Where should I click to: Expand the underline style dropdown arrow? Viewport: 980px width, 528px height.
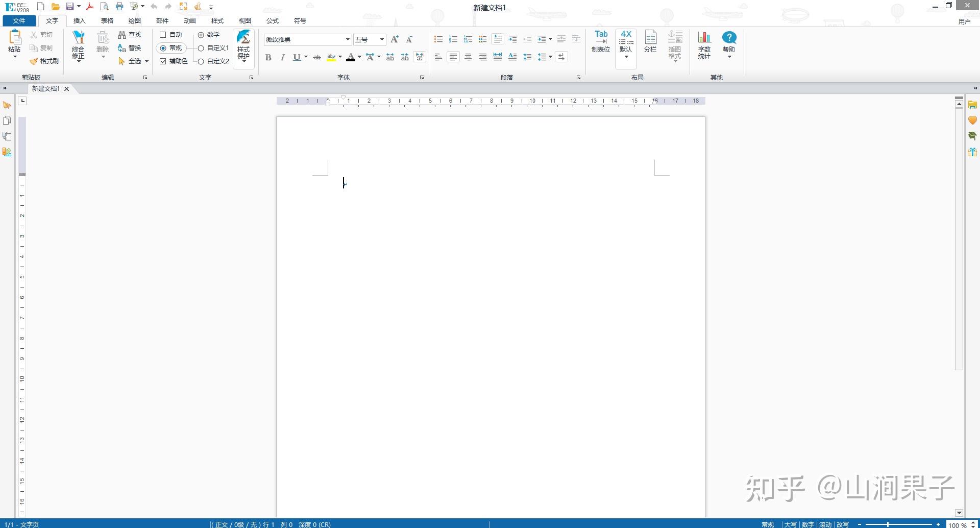pos(306,57)
